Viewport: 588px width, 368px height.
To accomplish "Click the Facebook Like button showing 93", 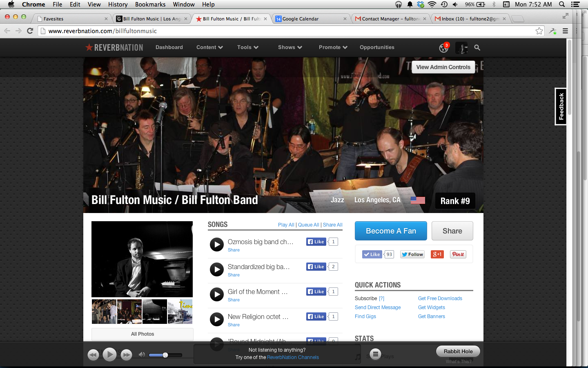I will click(x=372, y=254).
